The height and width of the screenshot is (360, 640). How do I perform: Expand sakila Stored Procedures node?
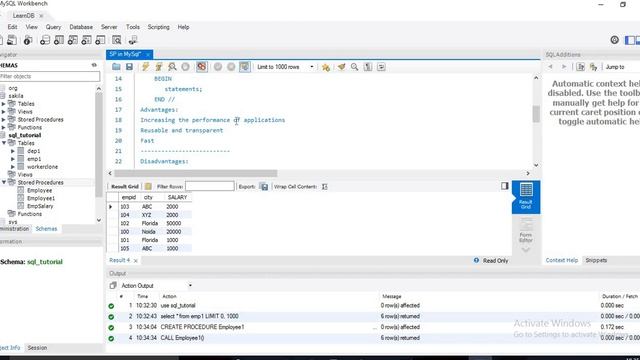pos(4,120)
